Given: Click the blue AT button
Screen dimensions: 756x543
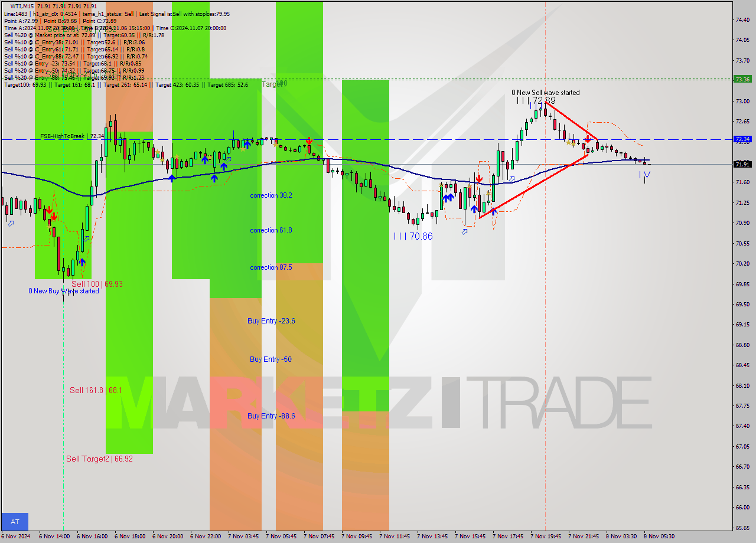Looking at the screenshot, I should point(15,522).
